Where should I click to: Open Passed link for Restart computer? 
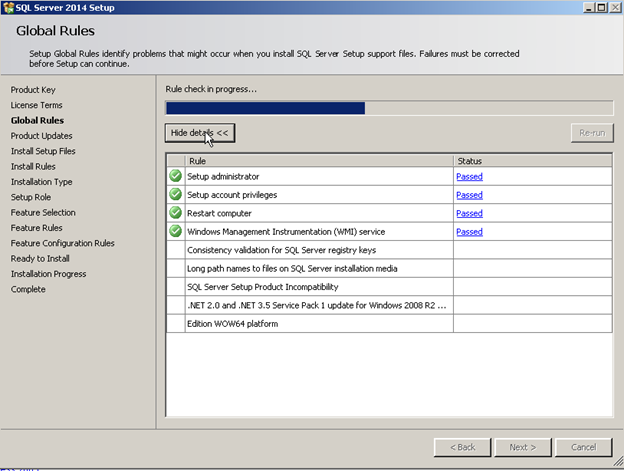[469, 213]
